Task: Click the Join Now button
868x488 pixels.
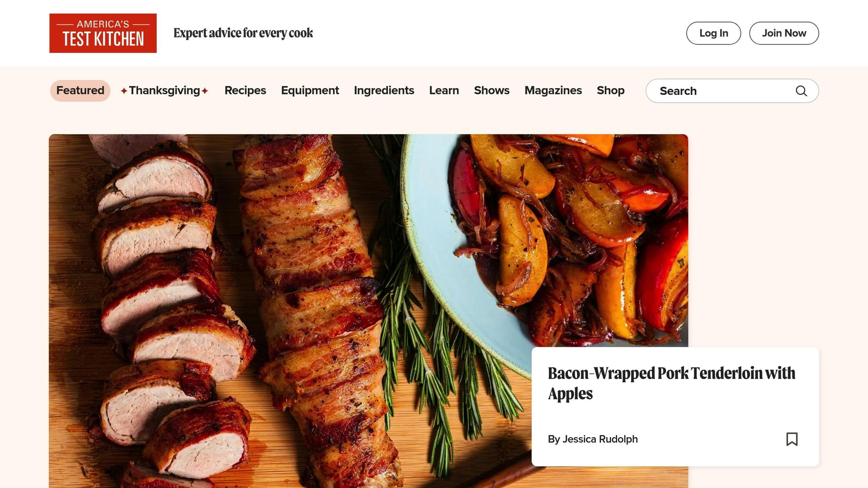Action: coord(784,33)
